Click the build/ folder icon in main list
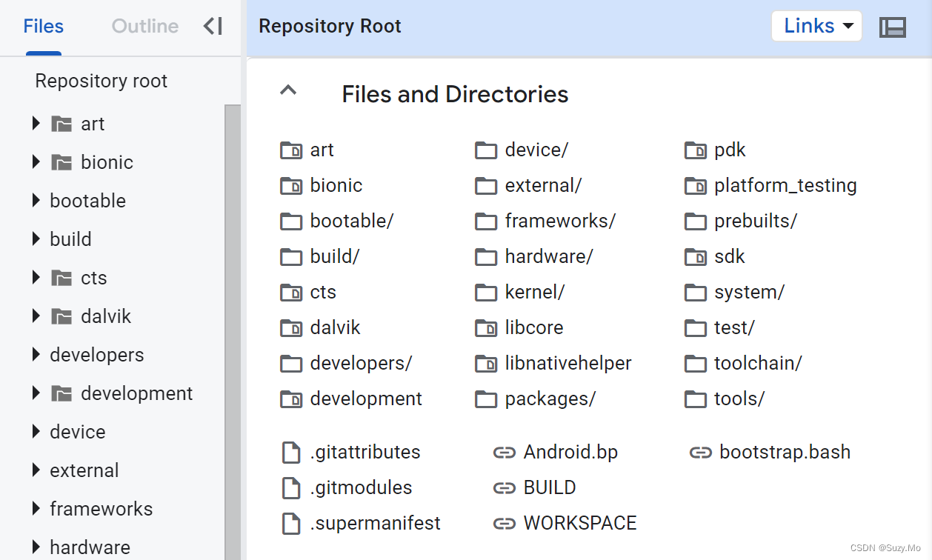 pos(291,257)
